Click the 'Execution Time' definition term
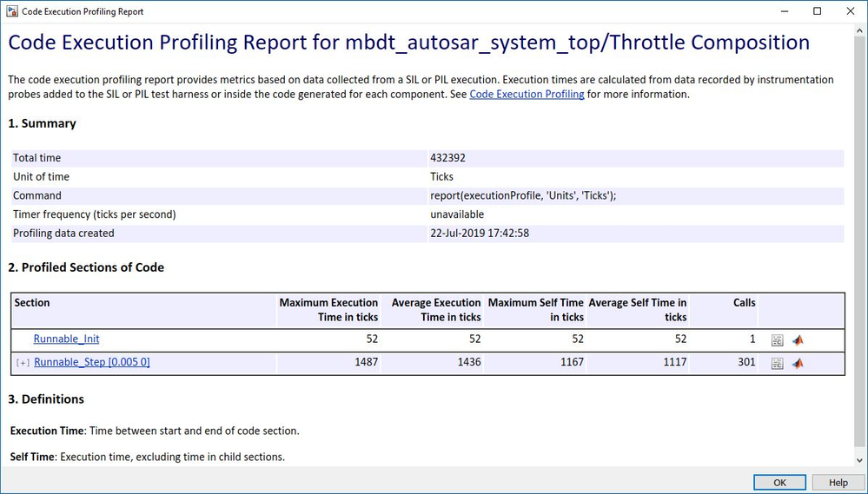The width and height of the screenshot is (868, 494). pos(48,431)
